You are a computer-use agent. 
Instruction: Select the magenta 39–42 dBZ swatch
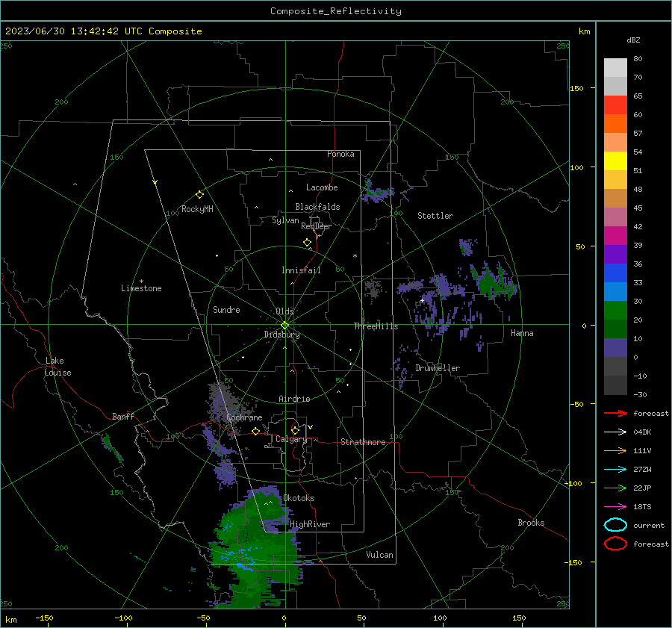(615, 235)
